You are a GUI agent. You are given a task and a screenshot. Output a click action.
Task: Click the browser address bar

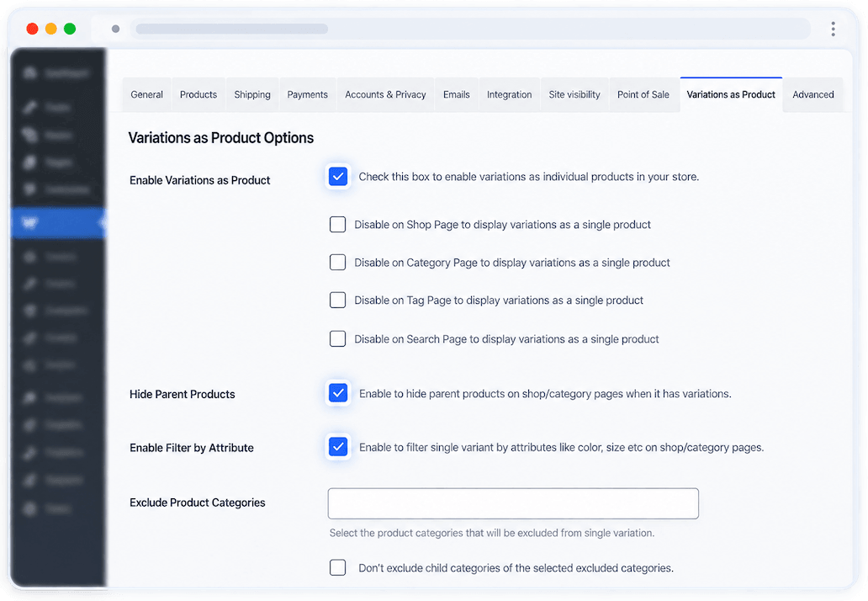click(470, 29)
